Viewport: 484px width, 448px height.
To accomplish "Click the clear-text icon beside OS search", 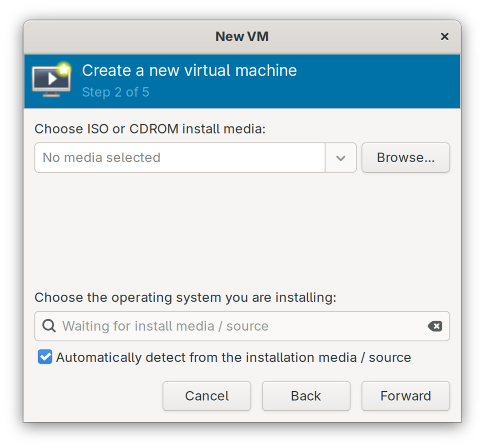I will click(435, 326).
